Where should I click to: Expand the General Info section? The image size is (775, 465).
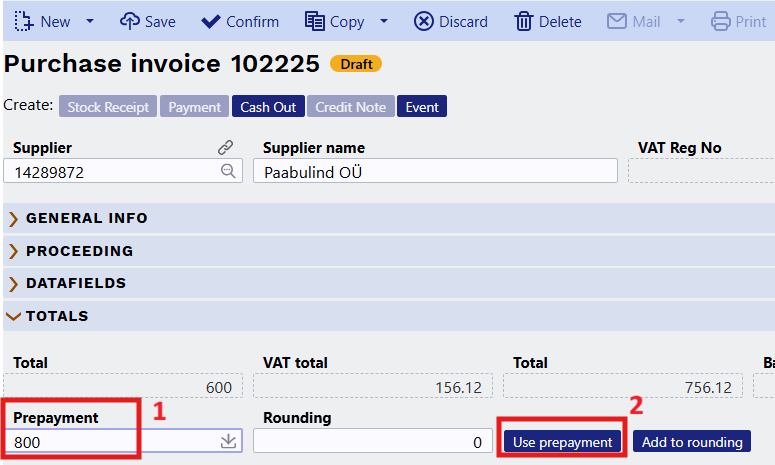(389, 218)
